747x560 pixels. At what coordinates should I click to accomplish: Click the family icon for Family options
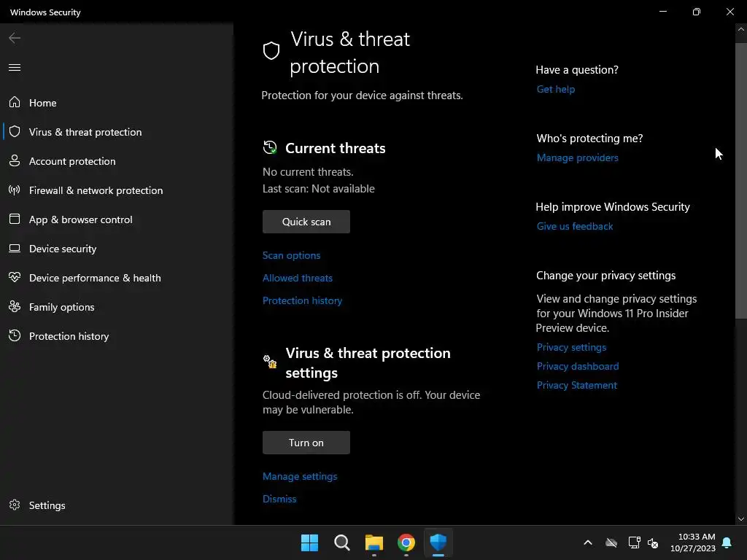pos(15,306)
